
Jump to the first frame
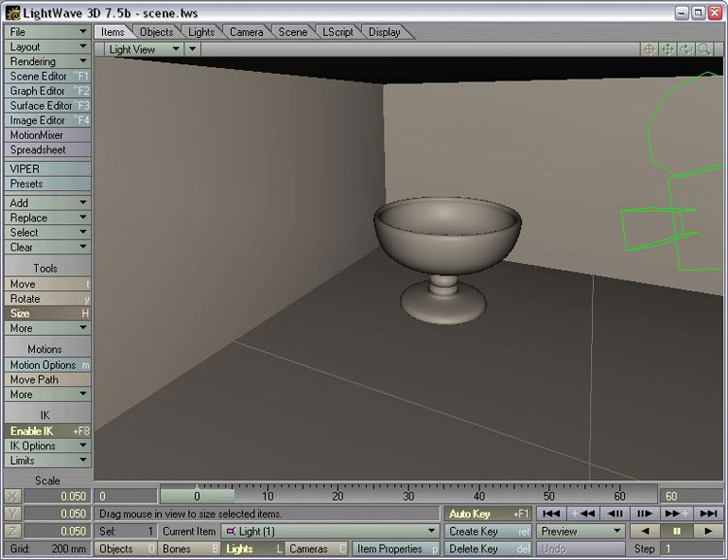pos(551,513)
